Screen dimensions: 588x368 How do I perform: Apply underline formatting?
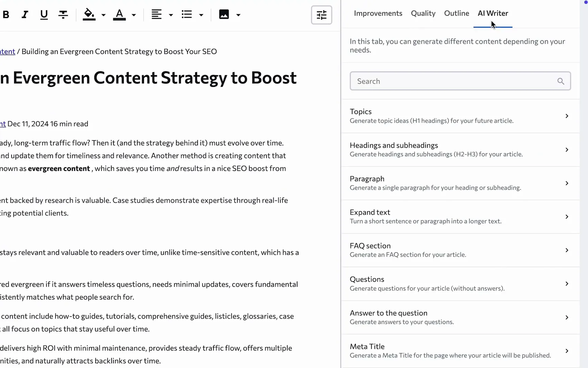coord(44,14)
